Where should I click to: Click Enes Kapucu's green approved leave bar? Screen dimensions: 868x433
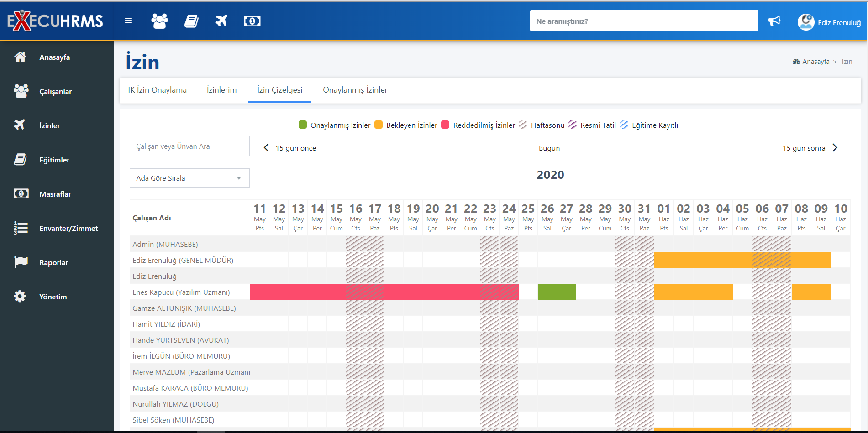(x=557, y=292)
